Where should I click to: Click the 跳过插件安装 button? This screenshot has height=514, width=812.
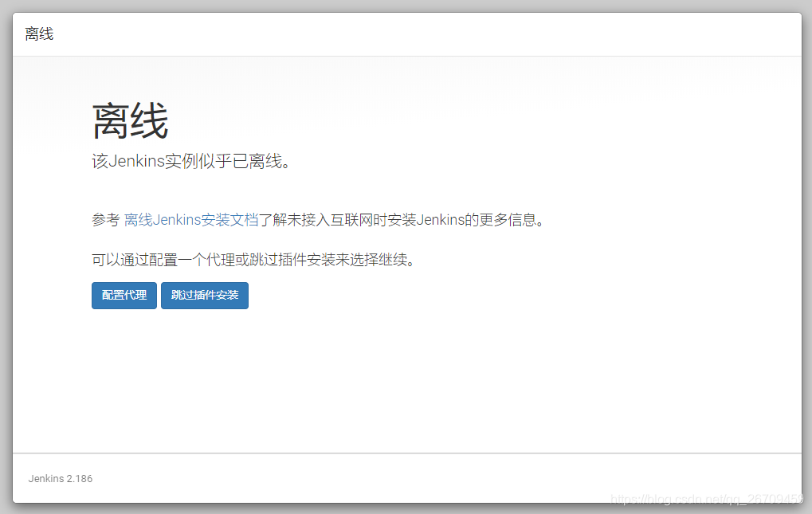tap(205, 296)
